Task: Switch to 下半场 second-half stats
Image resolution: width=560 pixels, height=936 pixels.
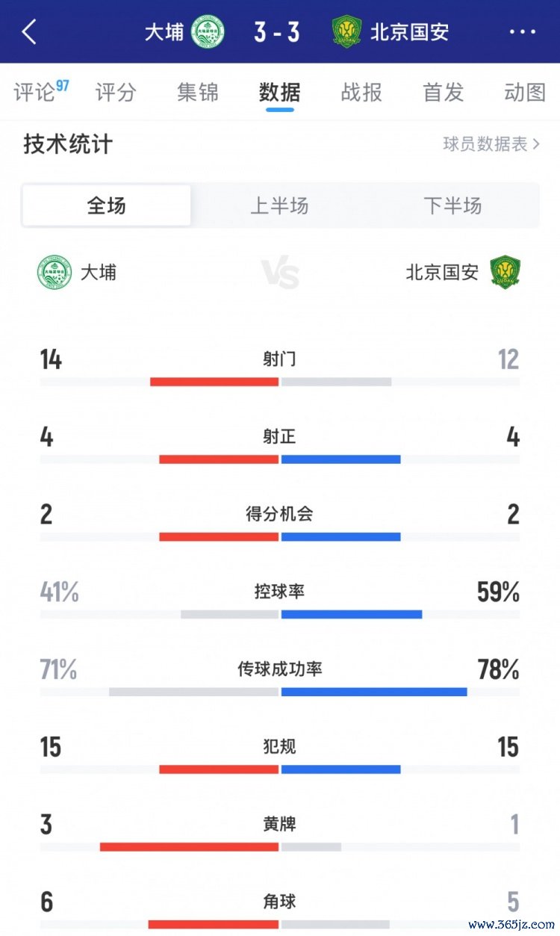Action: 452,205
